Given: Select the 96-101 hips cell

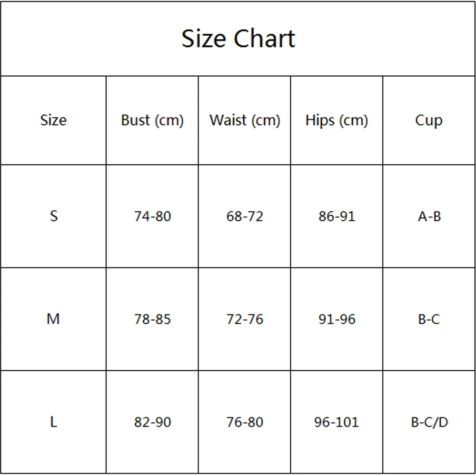Looking at the screenshot, I should pos(337,422).
